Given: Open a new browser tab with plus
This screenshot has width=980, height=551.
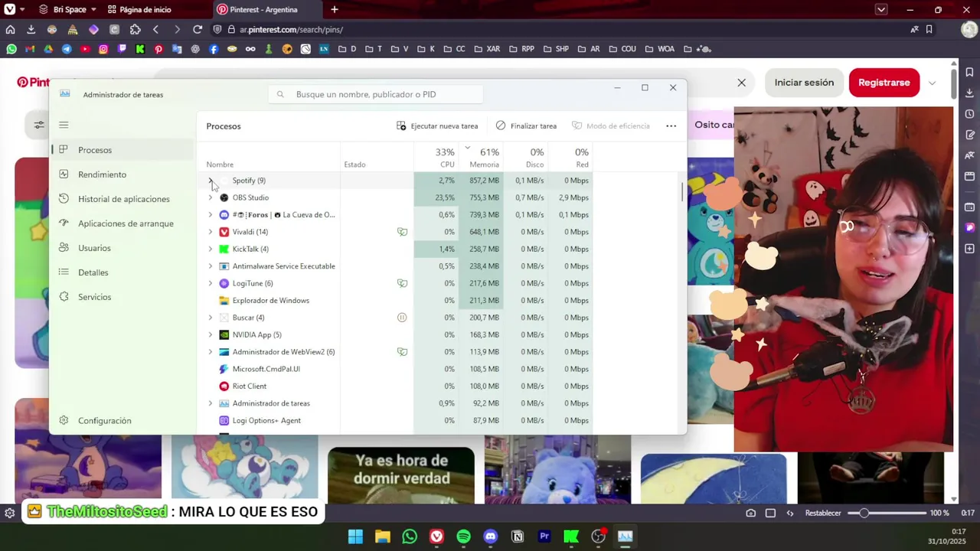Looking at the screenshot, I should point(335,10).
